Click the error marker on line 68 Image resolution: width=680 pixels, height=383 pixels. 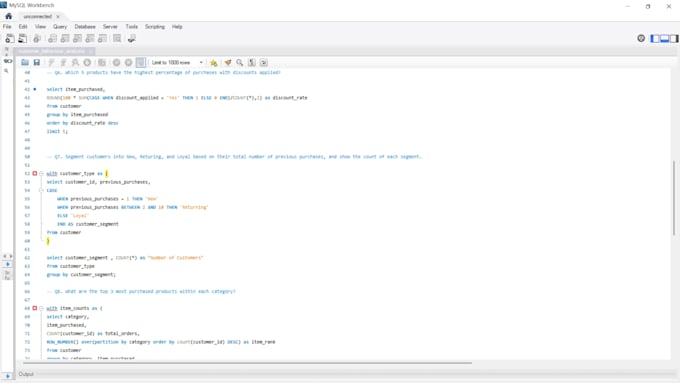pyautogui.click(x=35, y=308)
